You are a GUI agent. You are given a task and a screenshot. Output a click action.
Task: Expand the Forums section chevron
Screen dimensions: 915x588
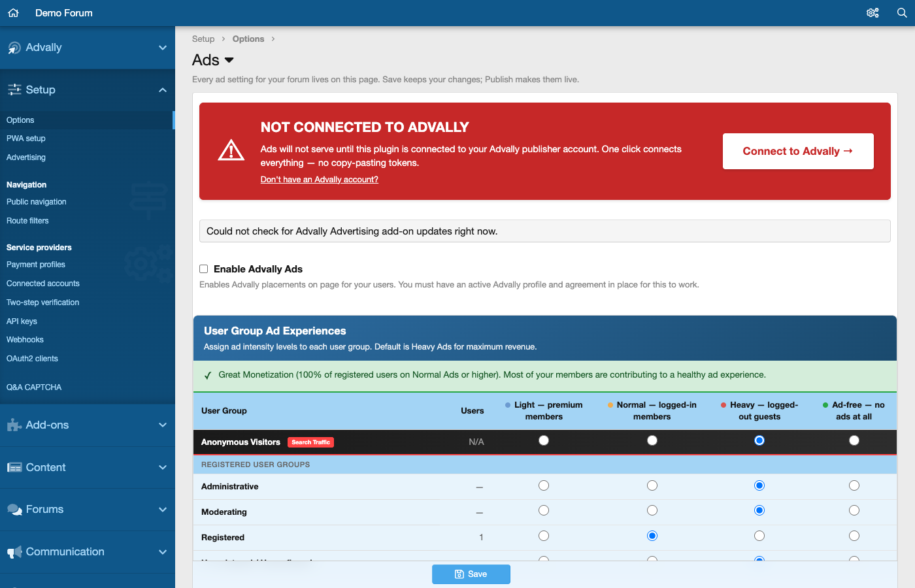(163, 510)
